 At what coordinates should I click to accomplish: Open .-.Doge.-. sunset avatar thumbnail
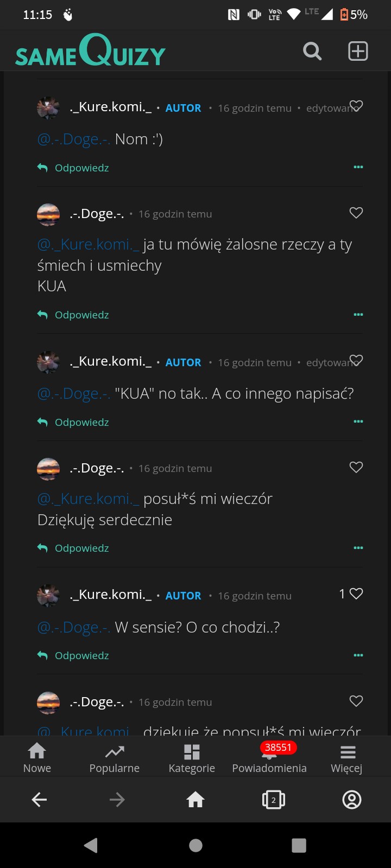click(x=48, y=214)
